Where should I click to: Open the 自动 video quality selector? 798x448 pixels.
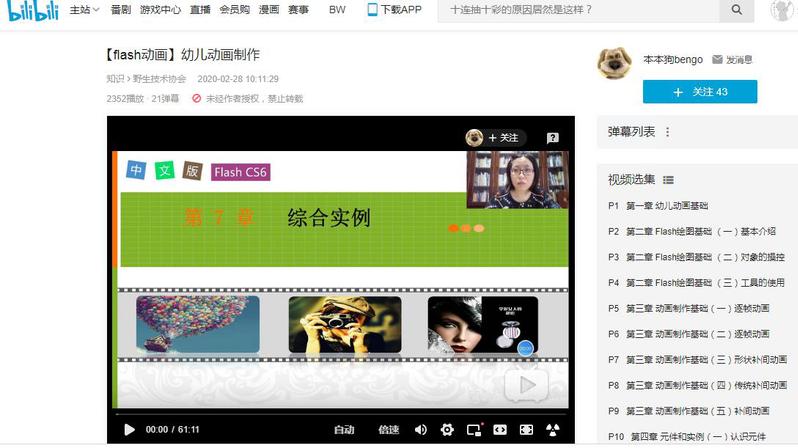(344, 430)
